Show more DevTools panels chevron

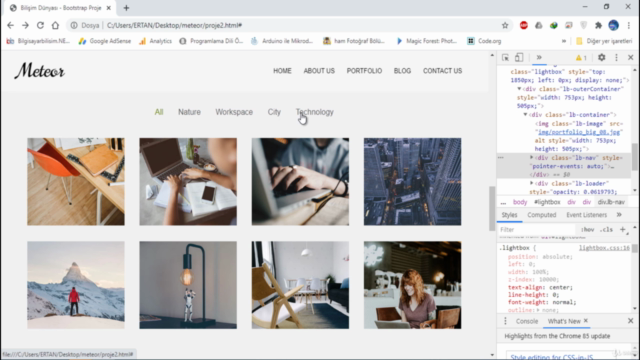539,58
